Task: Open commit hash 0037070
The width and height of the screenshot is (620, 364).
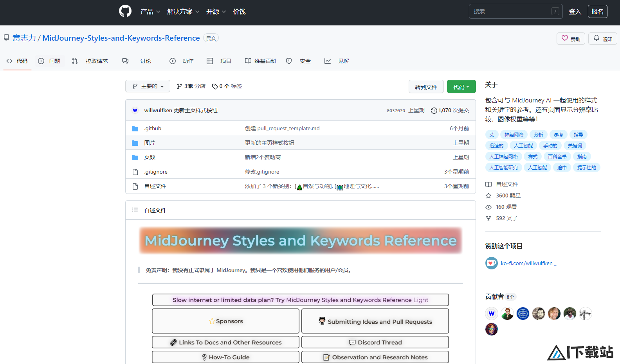Action: [396, 111]
